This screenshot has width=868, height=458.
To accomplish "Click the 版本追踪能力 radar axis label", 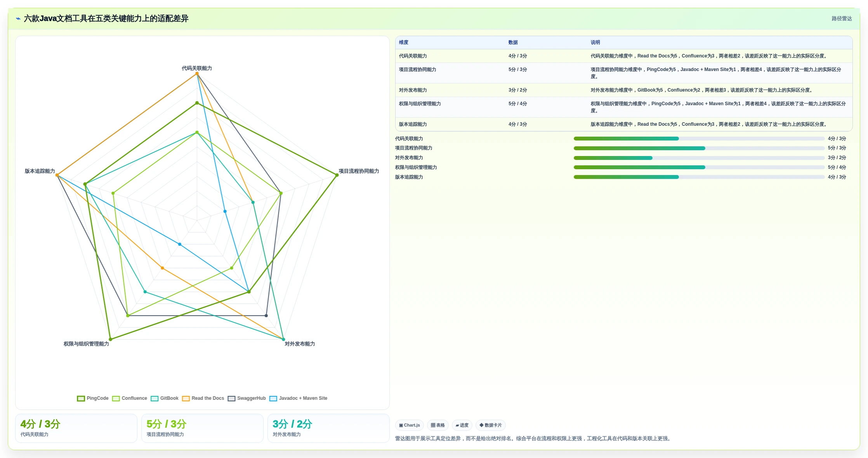I will [x=40, y=171].
